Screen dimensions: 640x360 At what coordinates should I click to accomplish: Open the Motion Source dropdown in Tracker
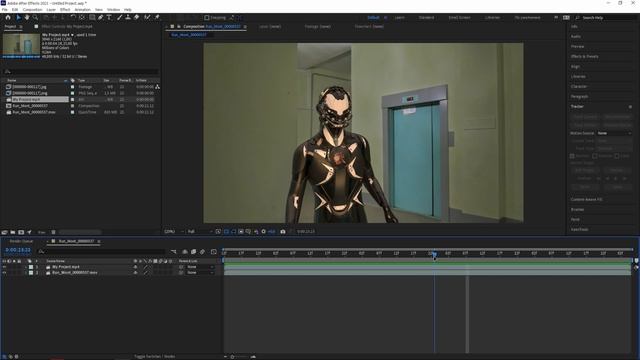pyautogui.click(x=614, y=133)
